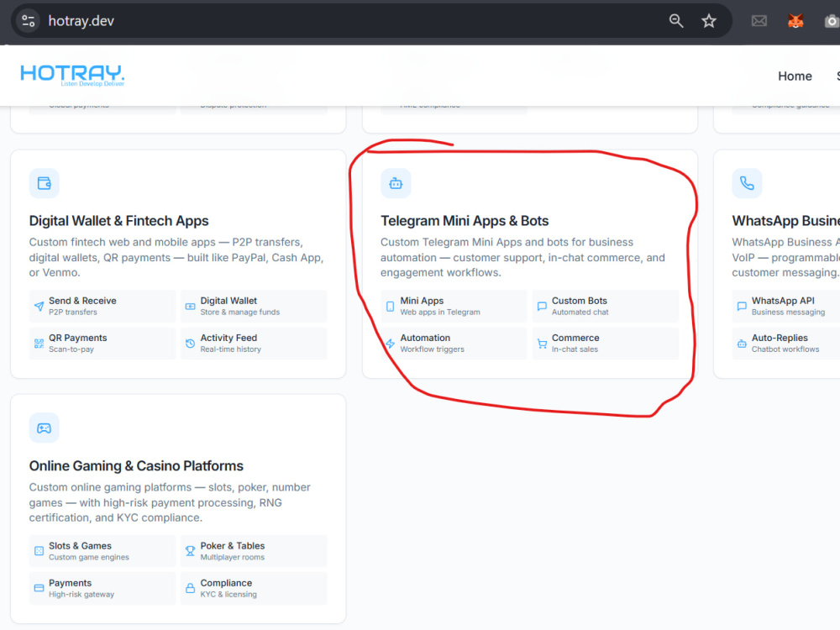Click the hotray.dev address bar URL
The image size is (840, 630).
coord(81,21)
